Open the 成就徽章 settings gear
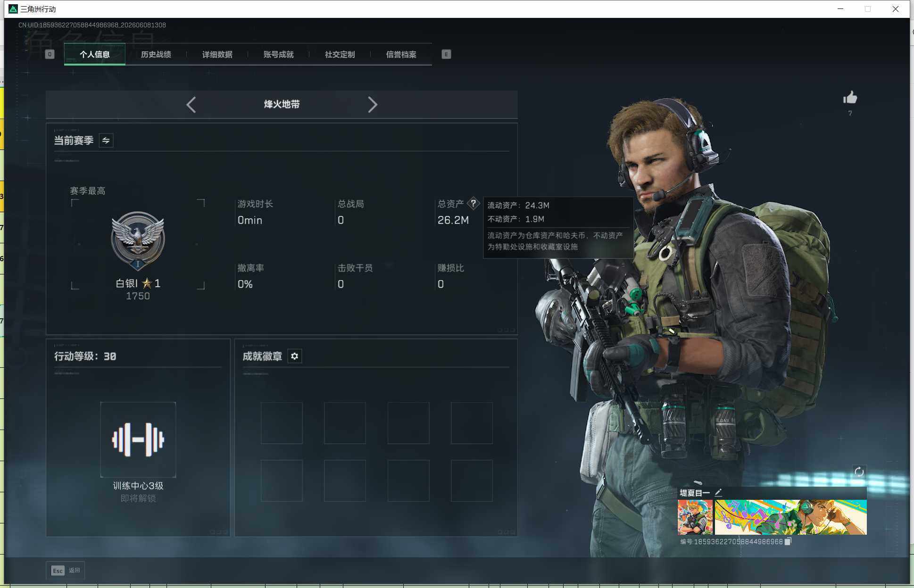This screenshot has height=588, width=914. pyautogui.click(x=295, y=356)
